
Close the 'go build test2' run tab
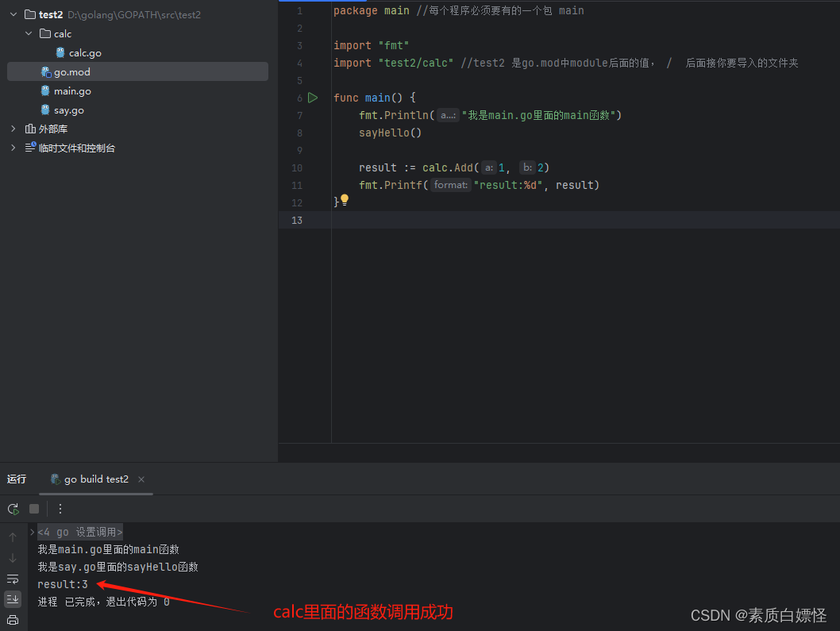141,479
